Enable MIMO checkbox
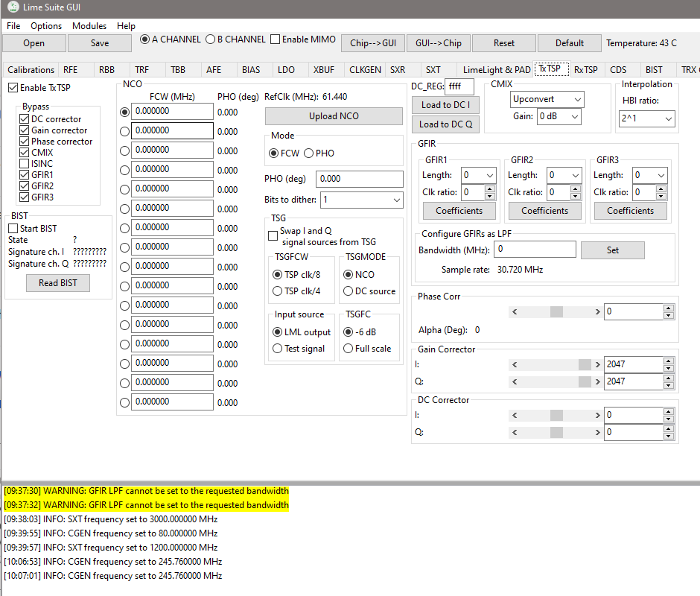The image size is (700, 596). coord(276,39)
